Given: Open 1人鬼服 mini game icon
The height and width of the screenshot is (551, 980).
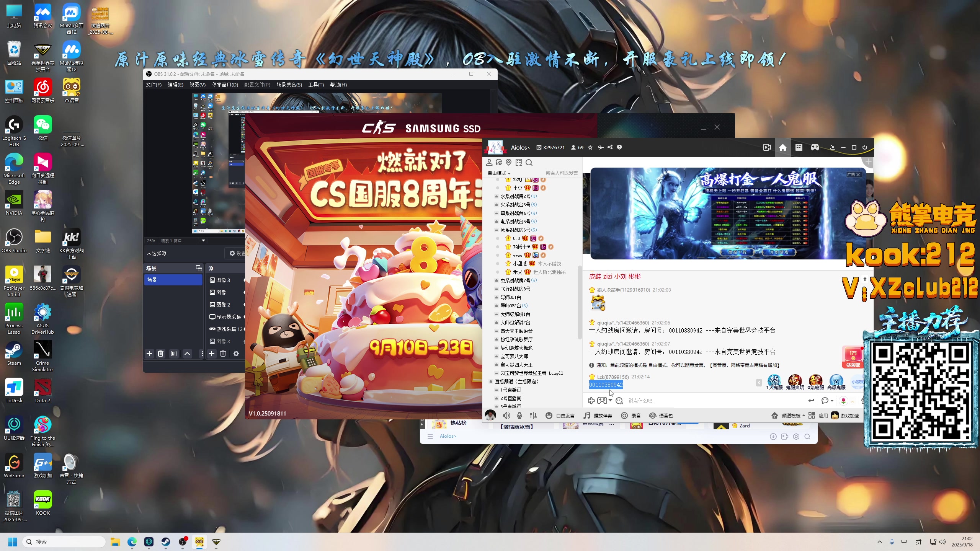Looking at the screenshot, I should click(x=774, y=382).
